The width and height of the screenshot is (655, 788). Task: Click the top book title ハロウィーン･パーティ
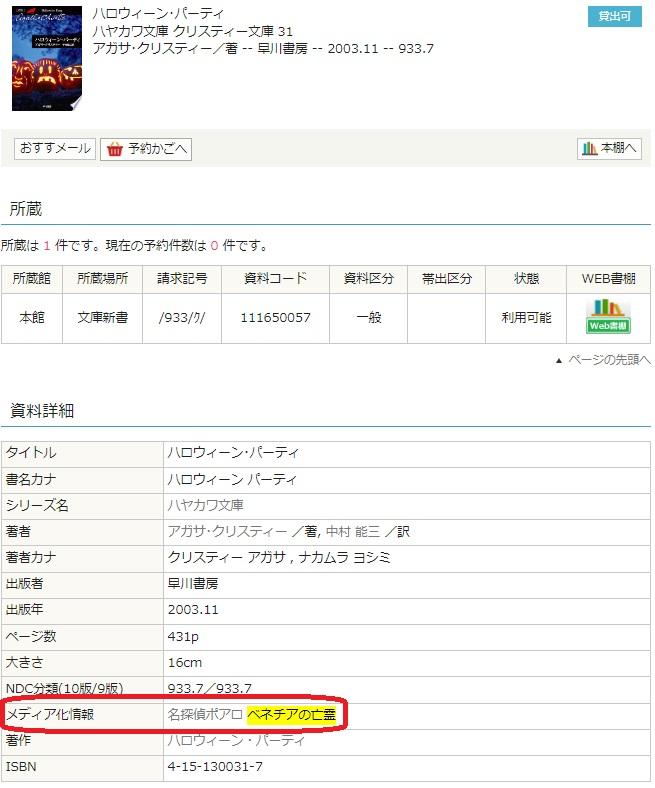158,14
